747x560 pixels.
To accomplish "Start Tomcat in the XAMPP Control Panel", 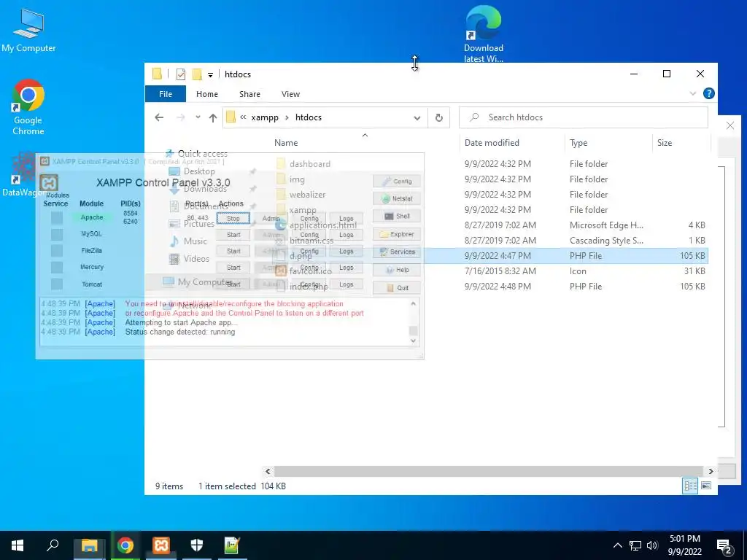I will pos(233,284).
